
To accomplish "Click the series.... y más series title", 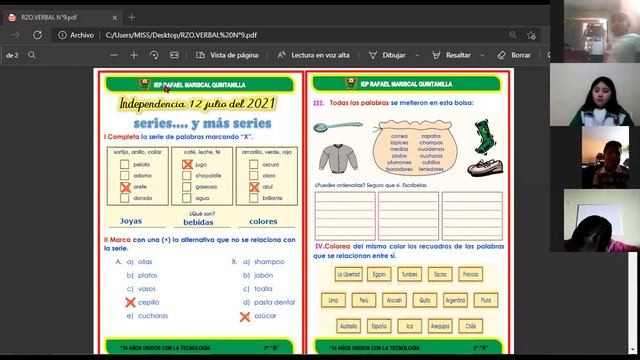I will pyautogui.click(x=202, y=123).
